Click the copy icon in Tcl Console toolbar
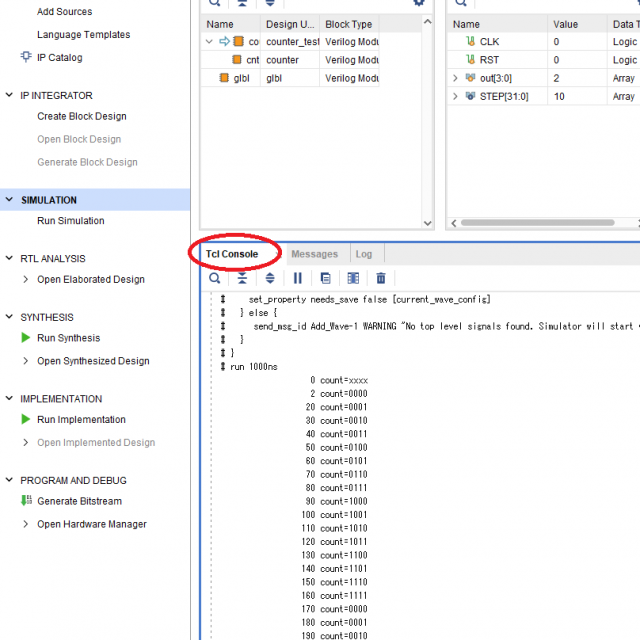The width and height of the screenshot is (640, 640). point(325,278)
